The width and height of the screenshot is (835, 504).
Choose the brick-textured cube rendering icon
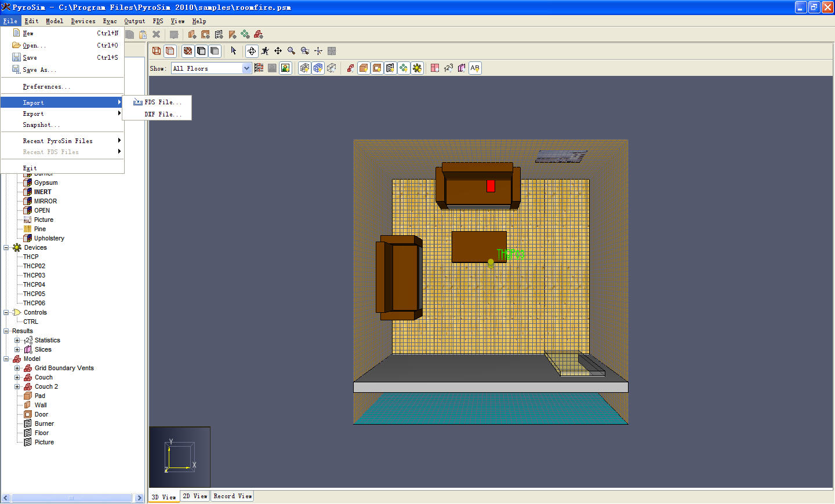tap(188, 51)
